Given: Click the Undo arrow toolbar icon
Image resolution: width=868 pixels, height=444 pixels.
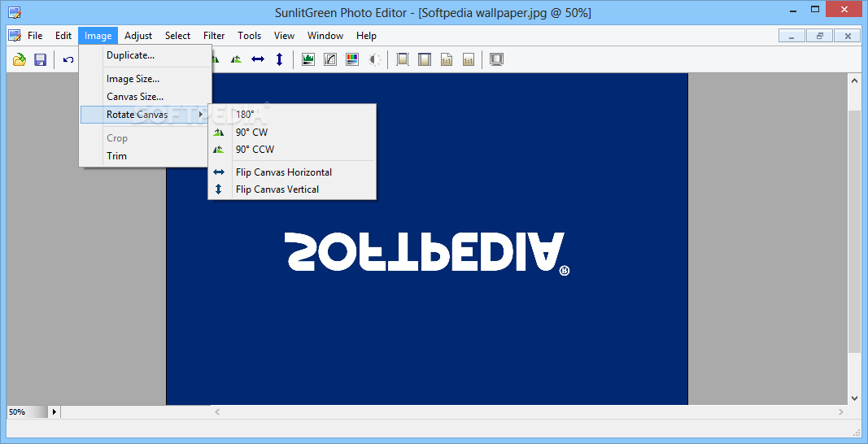Looking at the screenshot, I should 68,59.
